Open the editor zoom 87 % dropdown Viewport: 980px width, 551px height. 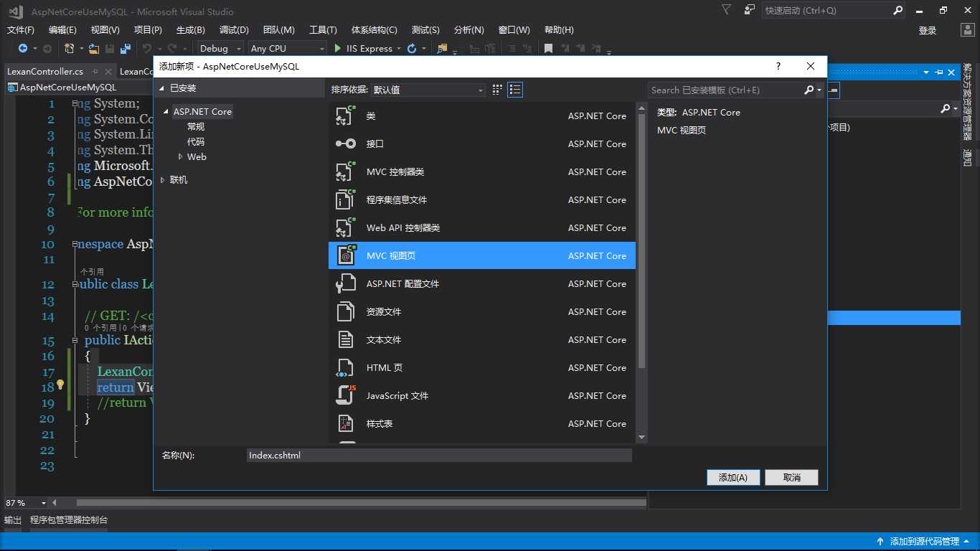pos(44,503)
